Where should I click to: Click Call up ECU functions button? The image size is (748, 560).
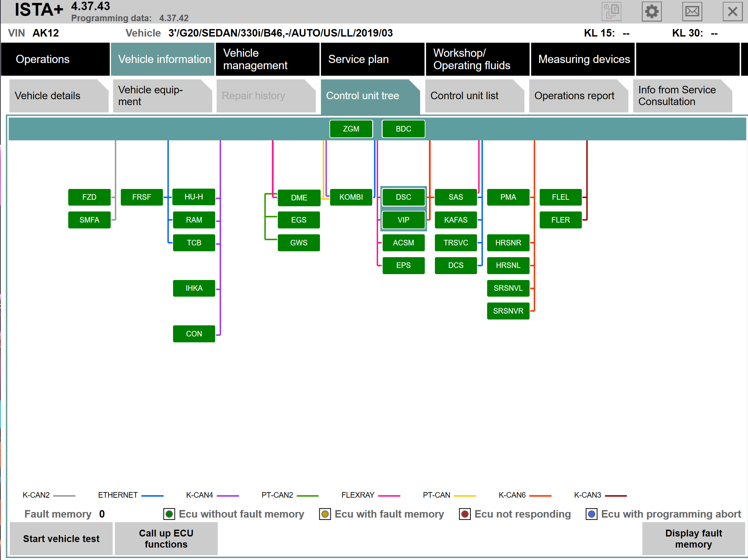[166, 538]
